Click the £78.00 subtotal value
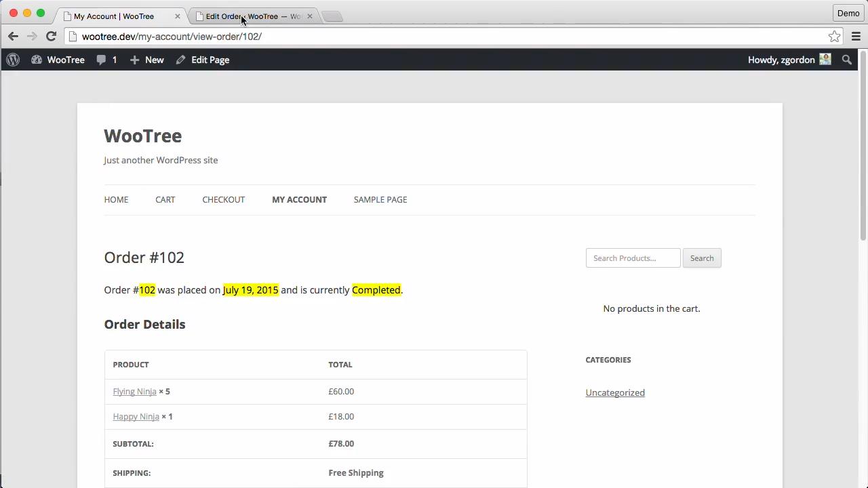 (341, 443)
